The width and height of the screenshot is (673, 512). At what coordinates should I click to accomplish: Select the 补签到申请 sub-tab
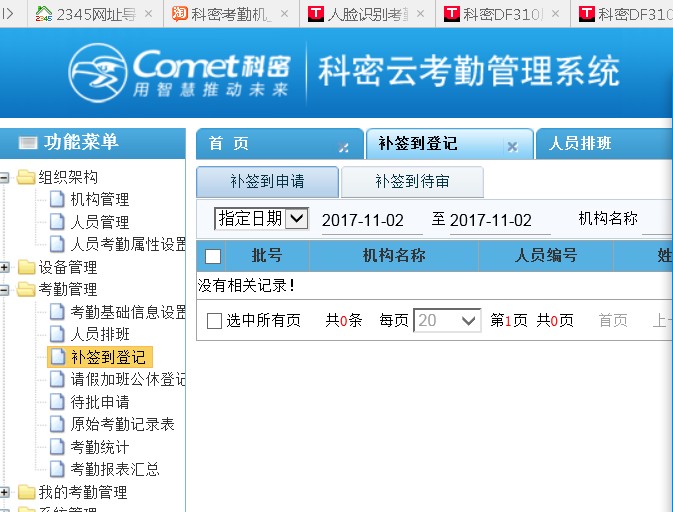pos(267,182)
